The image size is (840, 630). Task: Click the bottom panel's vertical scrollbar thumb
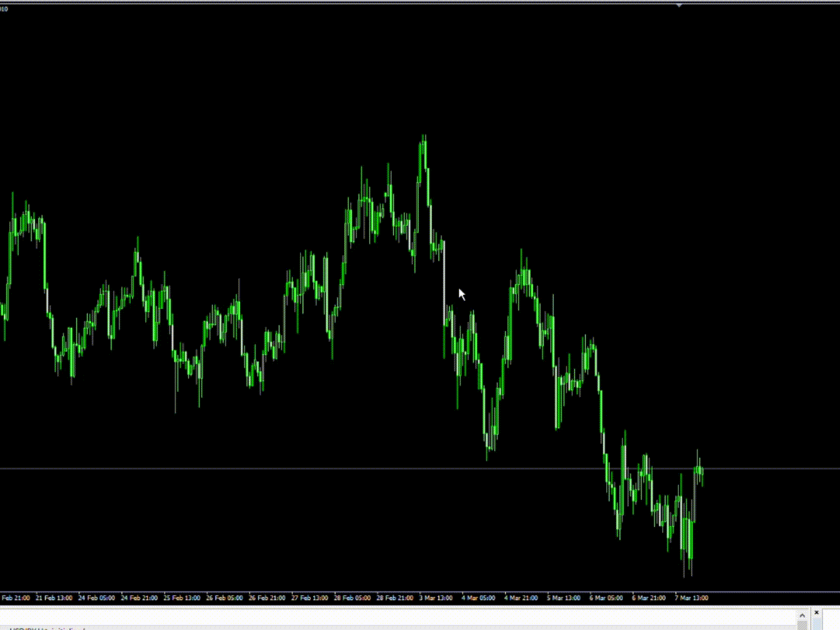[802, 625]
